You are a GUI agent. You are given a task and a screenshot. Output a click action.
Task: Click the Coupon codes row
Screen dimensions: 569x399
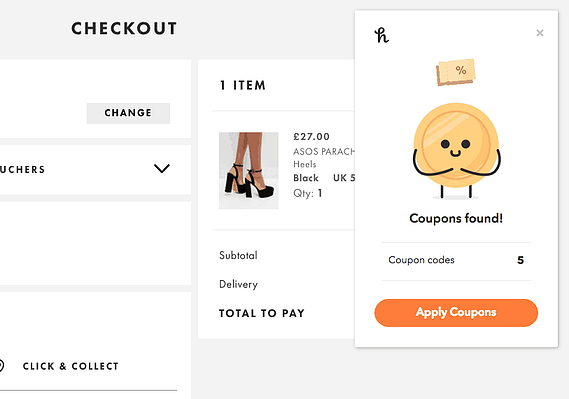(x=456, y=261)
